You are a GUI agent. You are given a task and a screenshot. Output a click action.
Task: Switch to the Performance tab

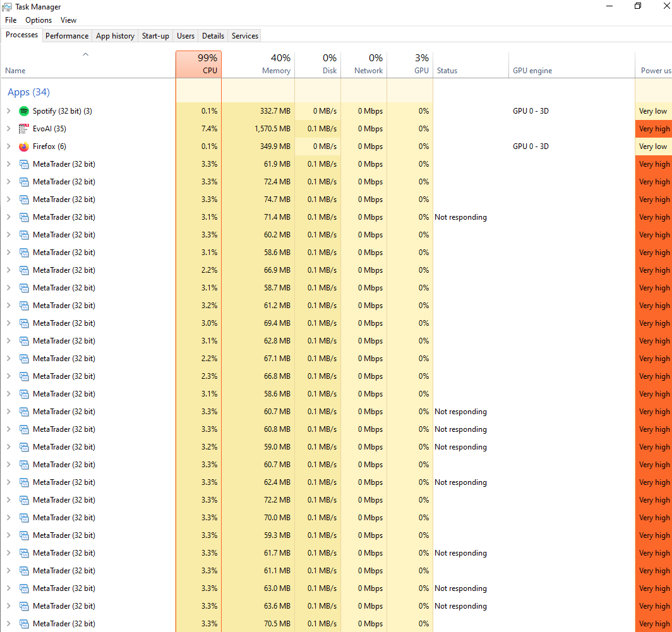point(67,36)
